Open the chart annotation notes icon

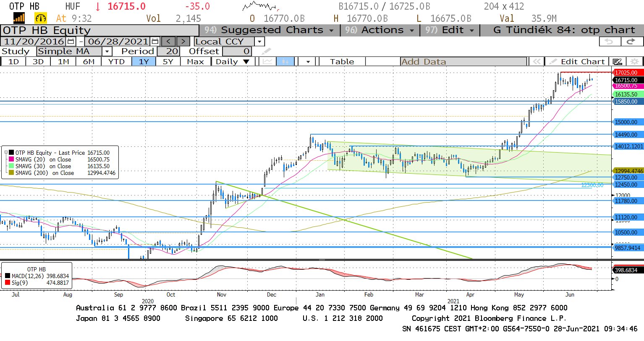[x=617, y=62]
